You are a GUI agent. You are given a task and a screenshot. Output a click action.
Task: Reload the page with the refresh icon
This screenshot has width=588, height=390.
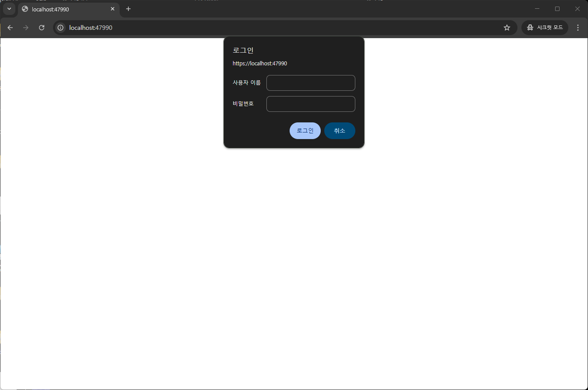[x=42, y=28]
